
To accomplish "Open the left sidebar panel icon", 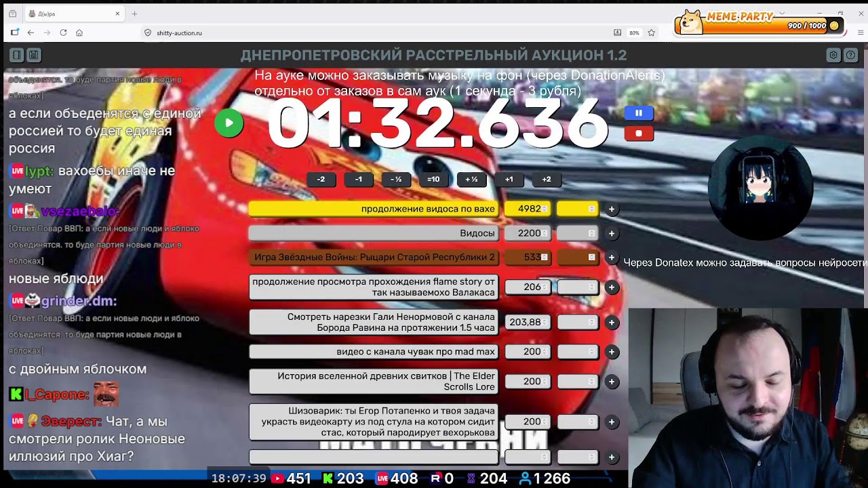I will pyautogui.click(x=17, y=55).
